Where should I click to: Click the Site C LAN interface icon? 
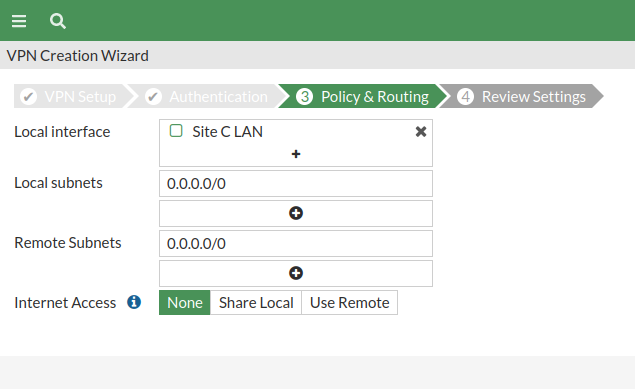click(x=176, y=131)
